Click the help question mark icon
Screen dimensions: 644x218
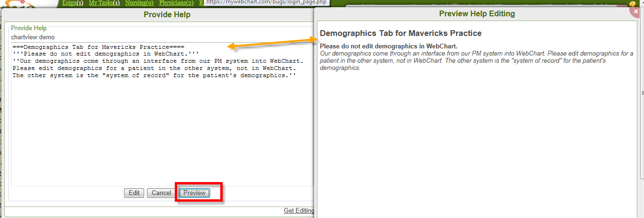tap(633, 4)
